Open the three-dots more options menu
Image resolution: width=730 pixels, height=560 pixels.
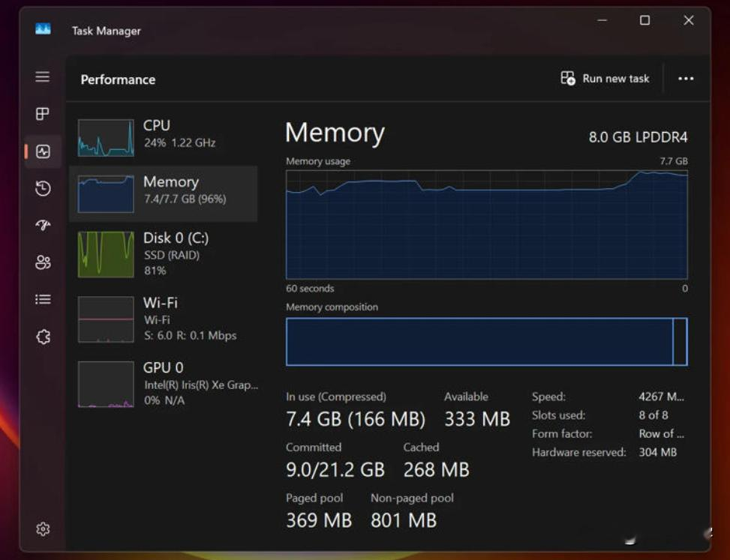686,79
